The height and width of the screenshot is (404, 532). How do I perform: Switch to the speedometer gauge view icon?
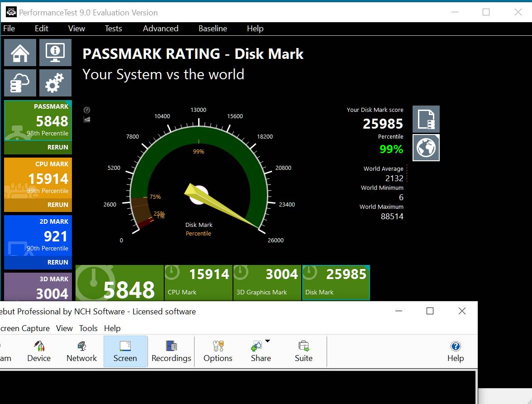87,110
